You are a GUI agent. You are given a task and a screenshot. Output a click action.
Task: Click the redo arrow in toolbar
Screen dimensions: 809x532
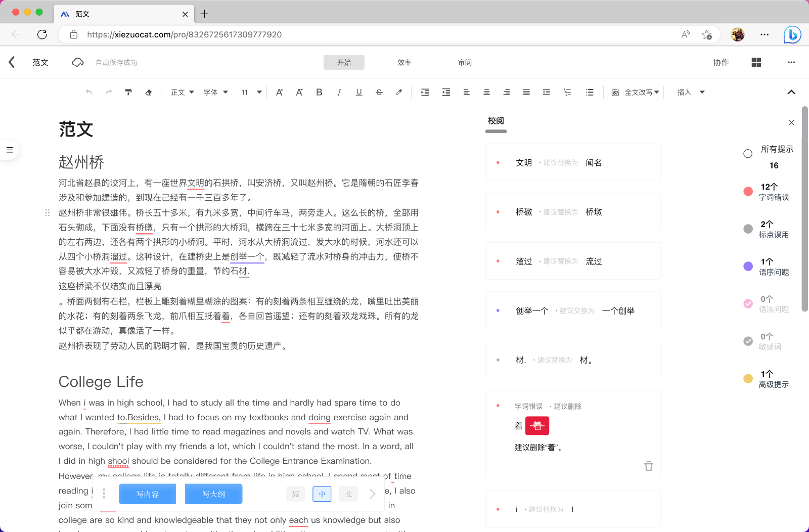coord(109,92)
